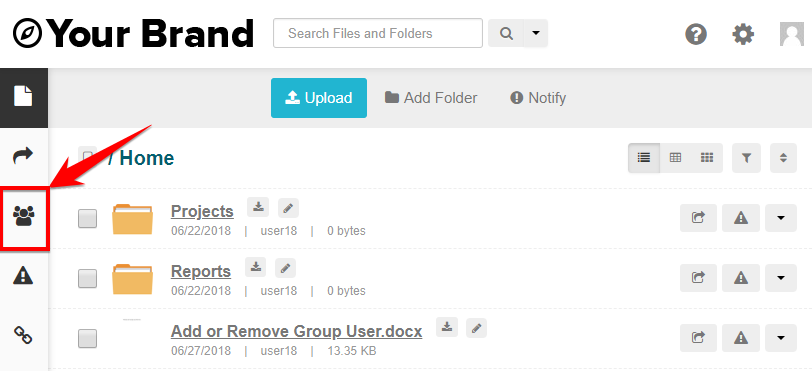Share the Projects folder
Viewport: 812px width, 371px height.
click(x=699, y=218)
